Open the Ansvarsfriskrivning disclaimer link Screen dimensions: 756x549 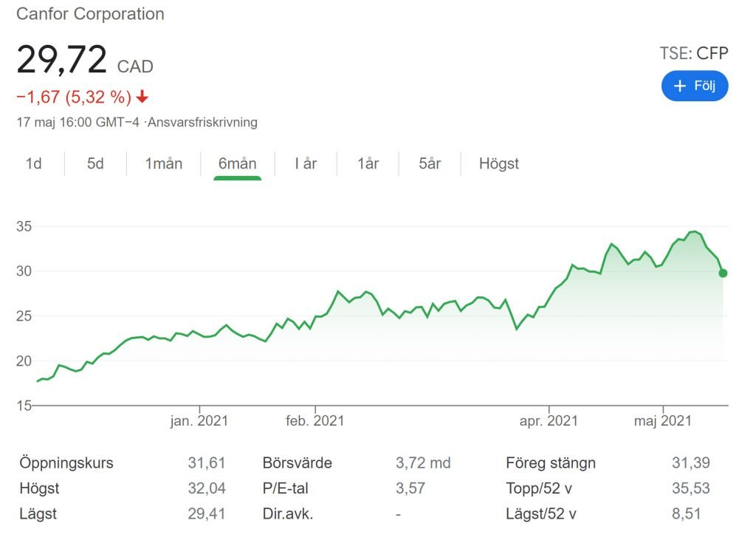[202, 123]
